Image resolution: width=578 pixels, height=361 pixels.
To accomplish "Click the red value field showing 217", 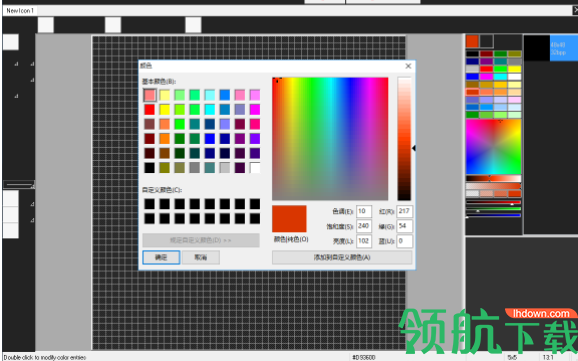I will [x=404, y=211].
